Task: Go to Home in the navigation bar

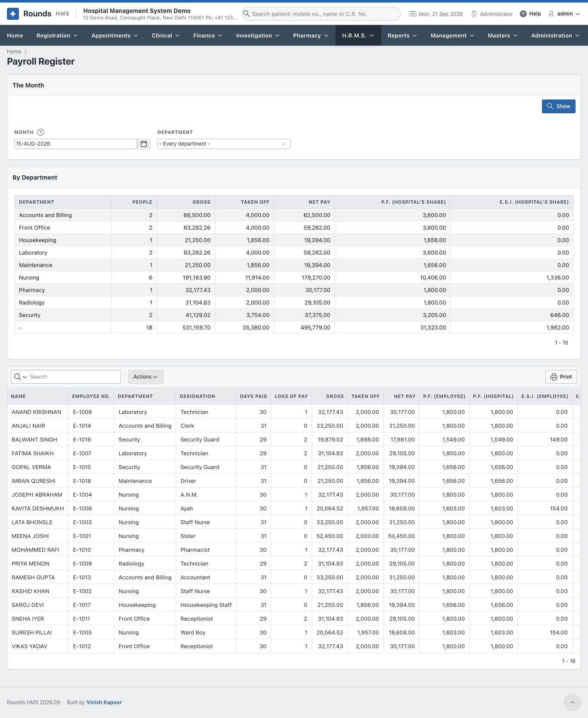Action: click(15, 35)
